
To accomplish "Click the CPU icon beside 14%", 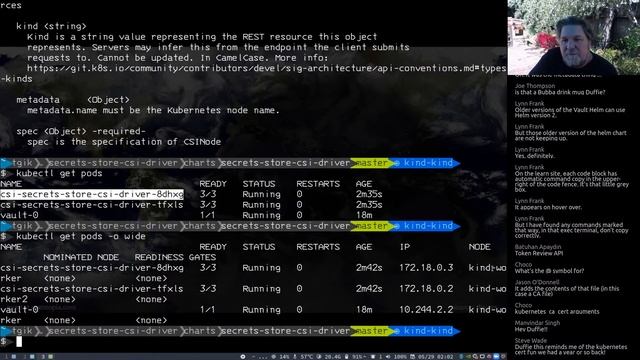I will click(273, 356).
